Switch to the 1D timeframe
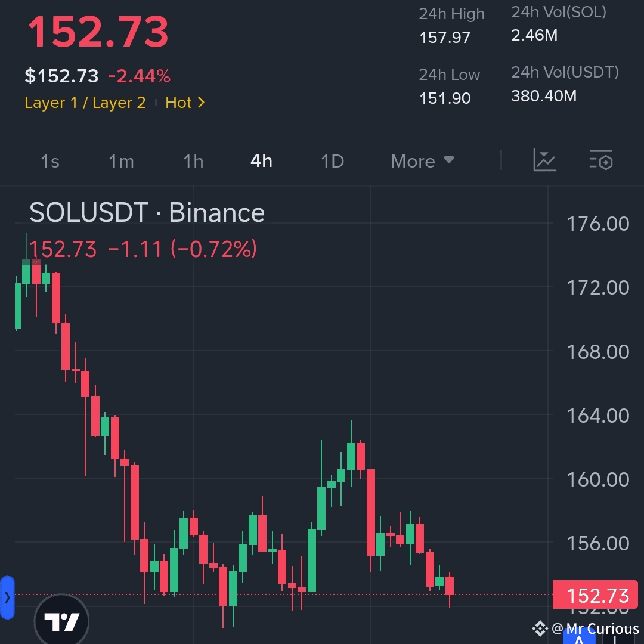Viewport: 644px width, 644px height. (332, 161)
